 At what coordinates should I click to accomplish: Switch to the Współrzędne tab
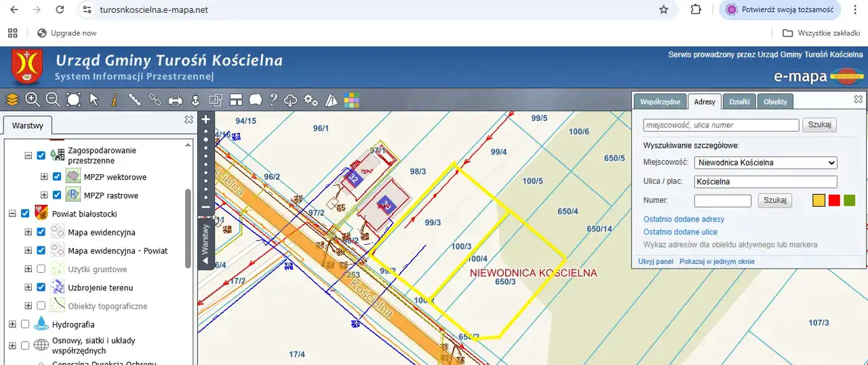pyautogui.click(x=660, y=102)
